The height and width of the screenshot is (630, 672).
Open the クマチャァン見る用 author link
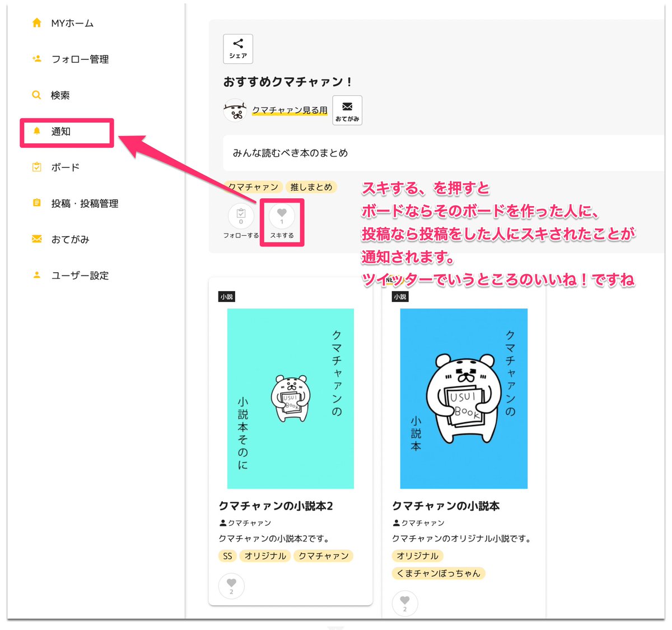point(290,110)
